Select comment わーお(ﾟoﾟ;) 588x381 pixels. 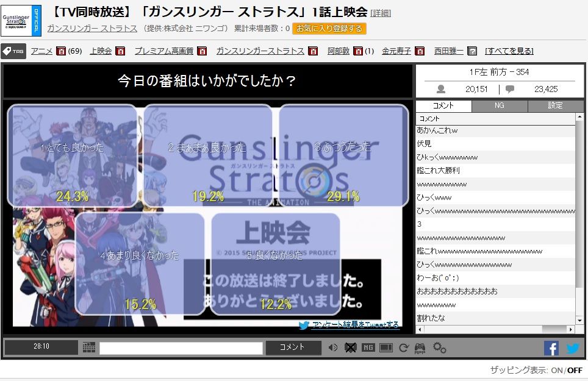[x=495, y=278]
